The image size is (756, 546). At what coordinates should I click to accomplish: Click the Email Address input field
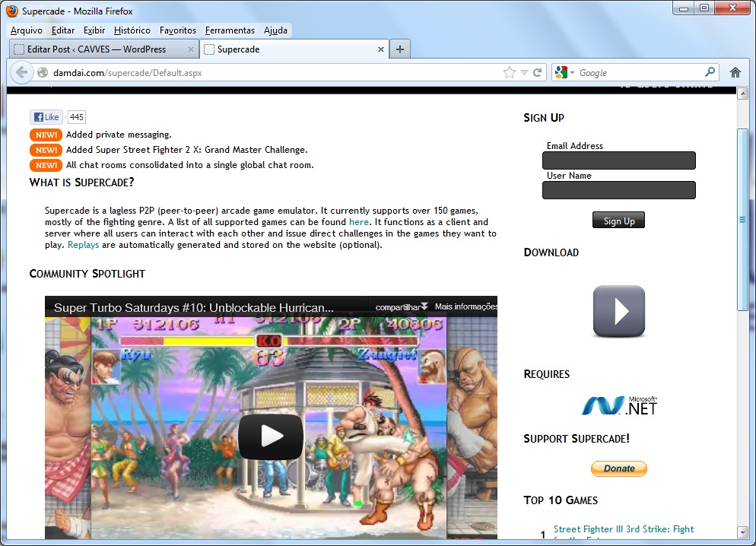pos(618,160)
